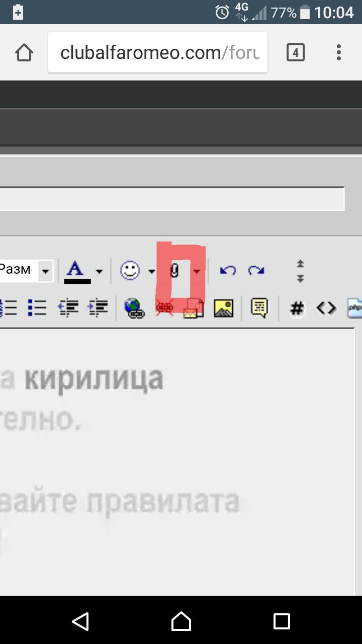The height and width of the screenshot is (644, 362).
Task: Wrap selection in HTML tags (<> icon)
Action: tap(326, 307)
